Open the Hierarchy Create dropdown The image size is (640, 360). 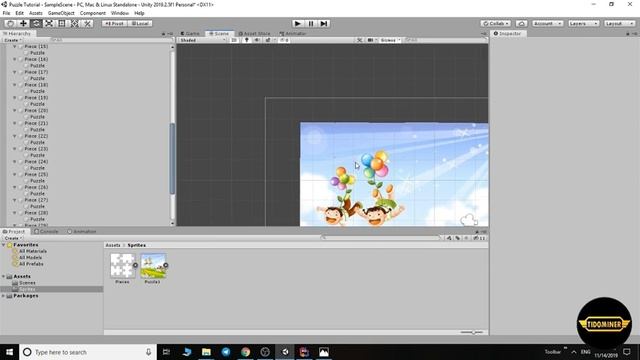tap(12, 40)
